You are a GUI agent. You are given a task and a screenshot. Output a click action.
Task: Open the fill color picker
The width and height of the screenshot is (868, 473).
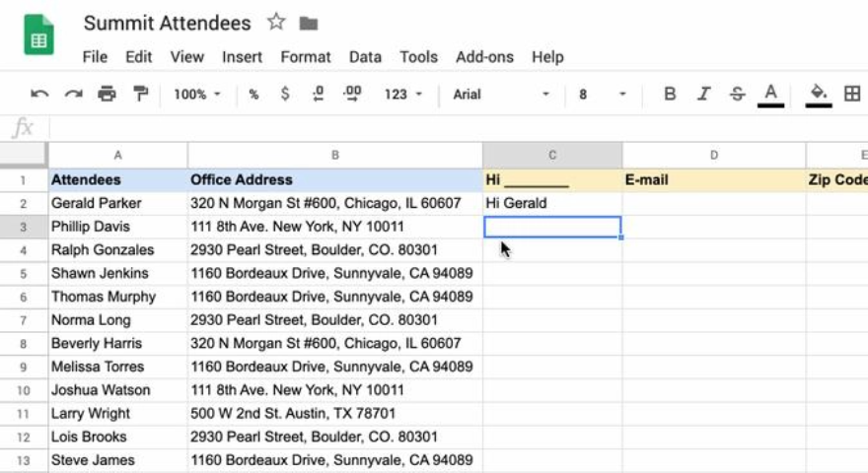point(818,95)
